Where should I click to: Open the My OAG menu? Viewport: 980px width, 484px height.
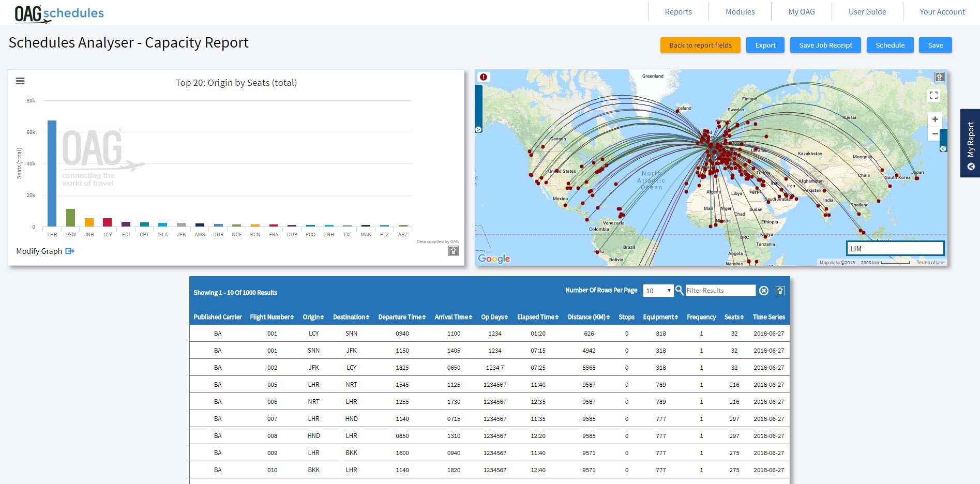tap(802, 12)
